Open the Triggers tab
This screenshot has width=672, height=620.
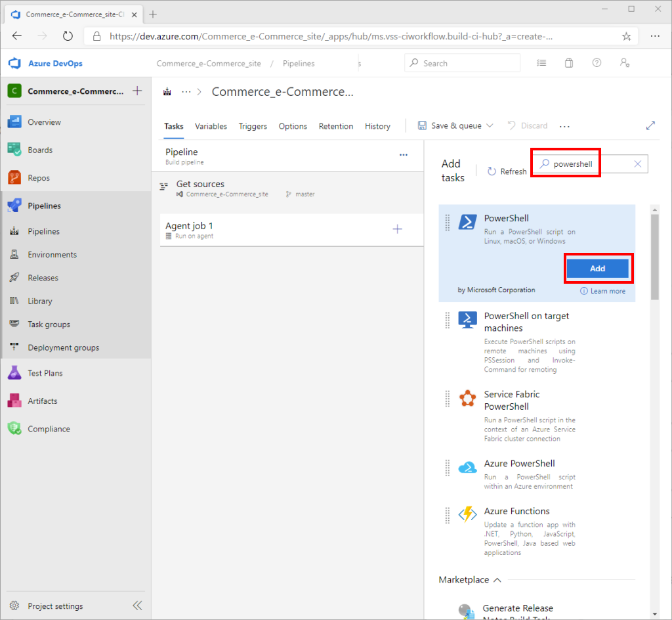(x=253, y=125)
